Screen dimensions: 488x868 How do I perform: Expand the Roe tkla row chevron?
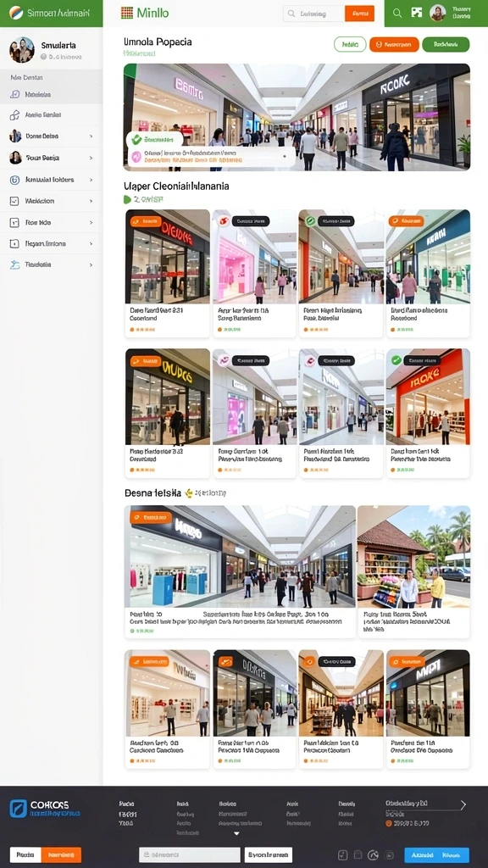(x=91, y=223)
